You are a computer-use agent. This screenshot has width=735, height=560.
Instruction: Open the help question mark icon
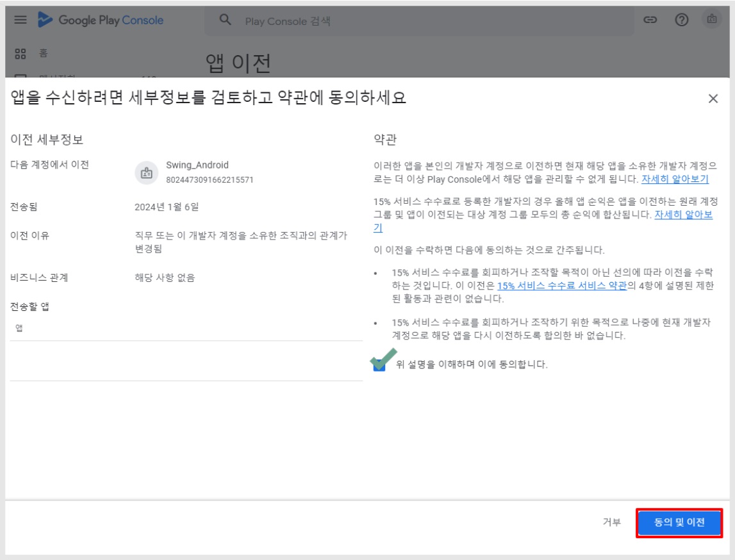682,20
